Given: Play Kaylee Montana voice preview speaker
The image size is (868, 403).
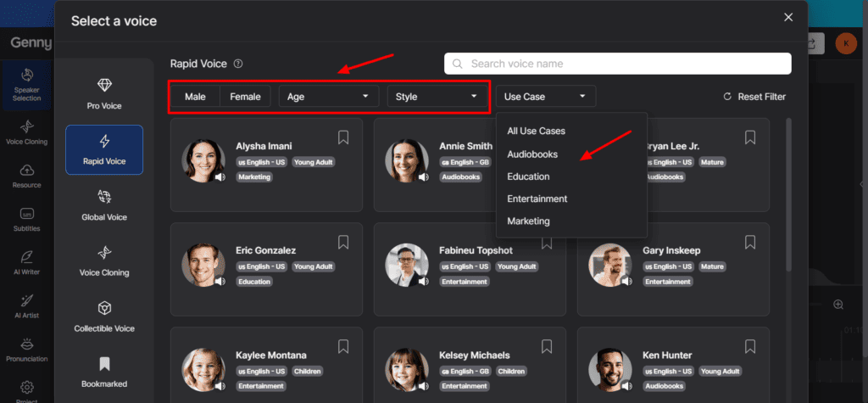Looking at the screenshot, I should coord(220,386).
